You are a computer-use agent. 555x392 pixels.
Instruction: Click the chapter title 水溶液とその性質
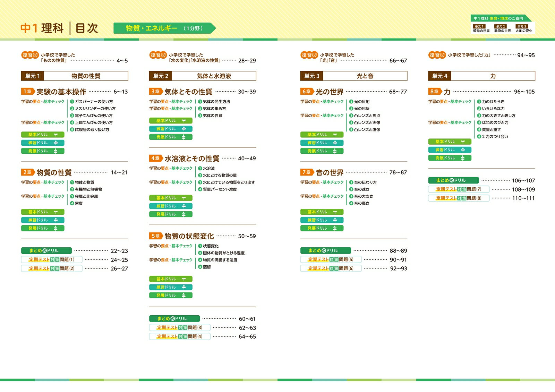(x=192, y=158)
